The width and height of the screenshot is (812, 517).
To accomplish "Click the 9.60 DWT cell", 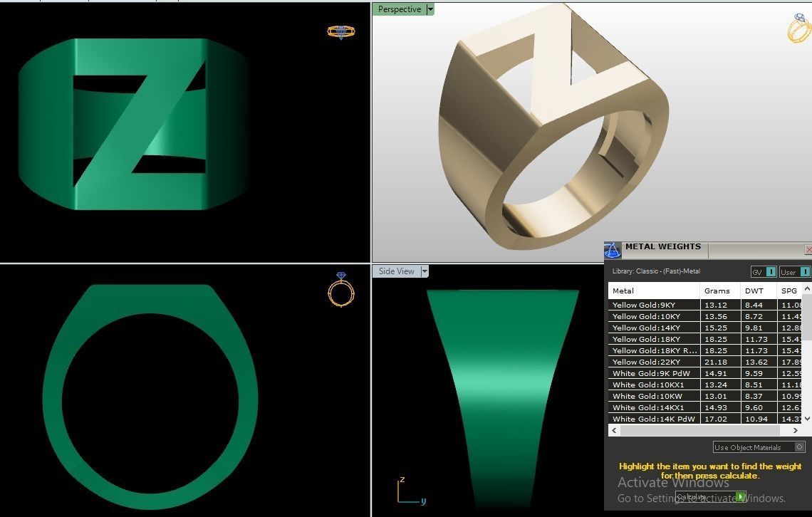I will (759, 407).
